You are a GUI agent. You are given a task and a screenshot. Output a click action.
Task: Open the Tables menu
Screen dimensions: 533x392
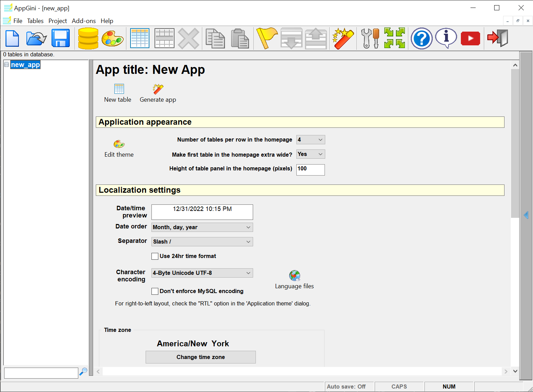[x=35, y=21]
